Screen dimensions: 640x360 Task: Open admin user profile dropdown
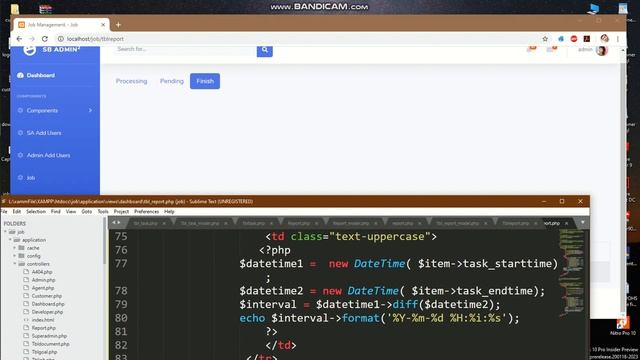(x=593, y=50)
